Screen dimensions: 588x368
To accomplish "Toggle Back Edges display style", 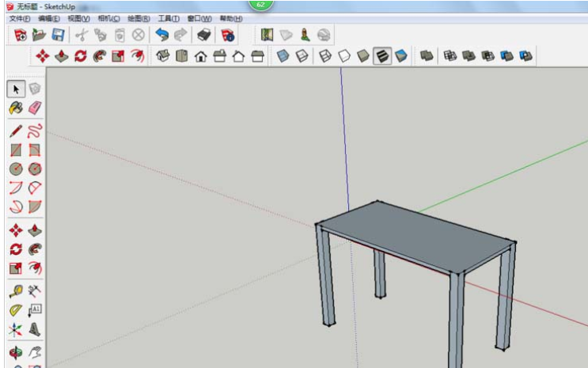I will click(302, 56).
